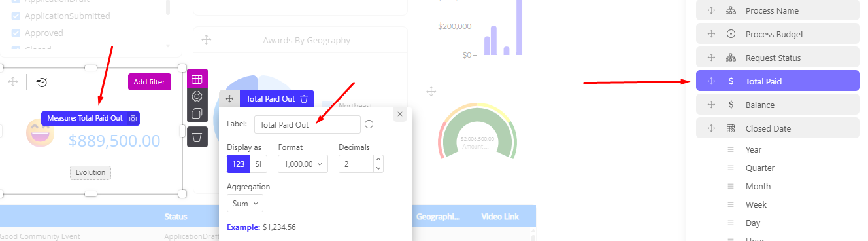Choose Quarter under Closed Date
Image resolution: width=868 pixels, height=241 pixels.
(759, 168)
